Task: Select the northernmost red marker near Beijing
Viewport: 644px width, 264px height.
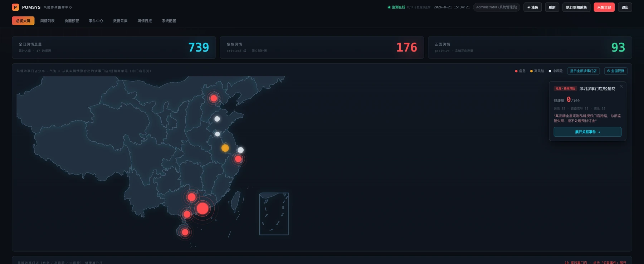Action: [x=214, y=98]
